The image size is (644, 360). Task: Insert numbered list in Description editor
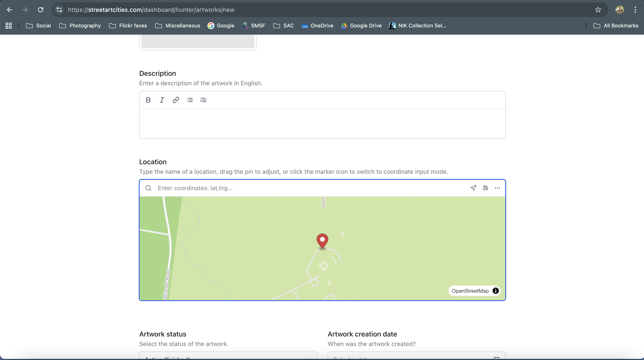point(204,100)
